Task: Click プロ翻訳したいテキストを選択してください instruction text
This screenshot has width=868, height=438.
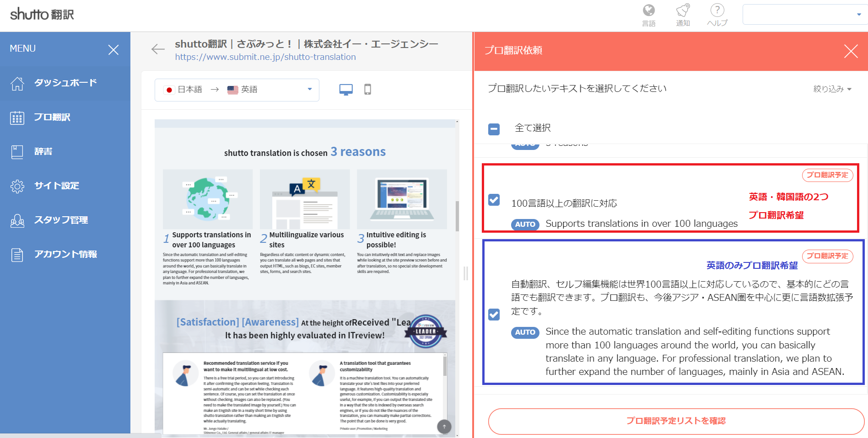Action: coord(577,88)
